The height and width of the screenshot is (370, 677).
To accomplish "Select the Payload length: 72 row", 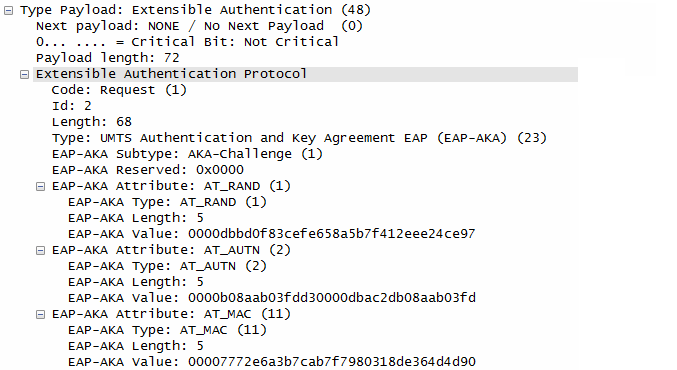I will coord(108,58).
